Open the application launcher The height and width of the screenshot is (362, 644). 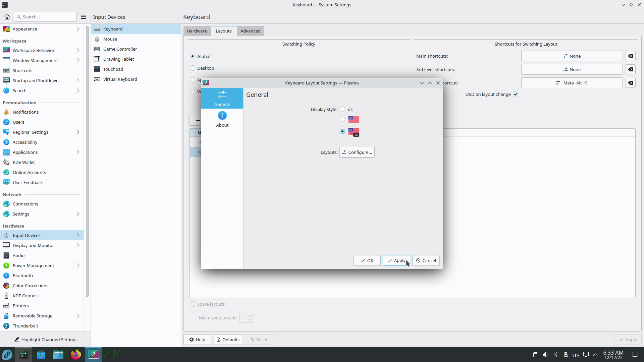click(x=7, y=354)
